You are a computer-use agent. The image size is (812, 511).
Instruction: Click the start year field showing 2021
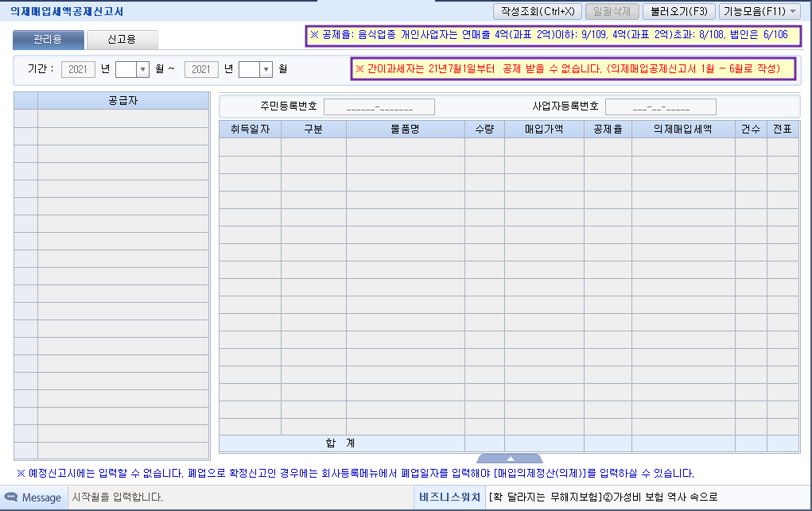click(x=78, y=69)
